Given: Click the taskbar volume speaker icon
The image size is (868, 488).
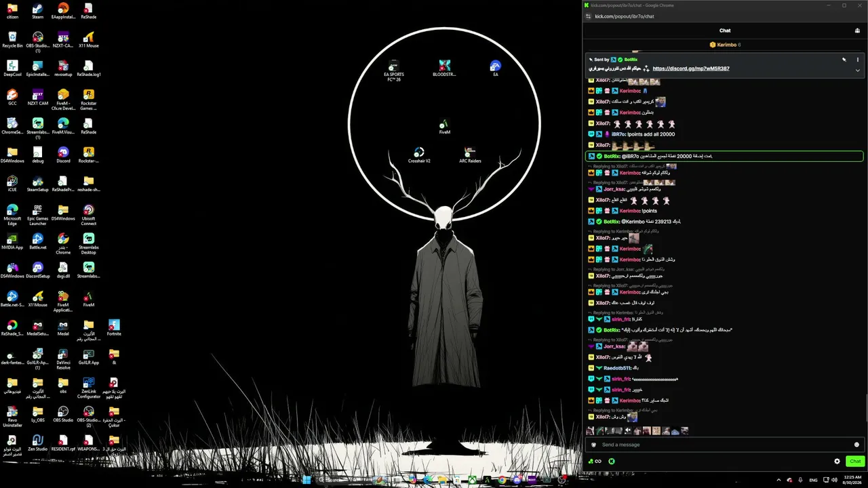Looking at the screenshot, I should [x=833, y=480].
